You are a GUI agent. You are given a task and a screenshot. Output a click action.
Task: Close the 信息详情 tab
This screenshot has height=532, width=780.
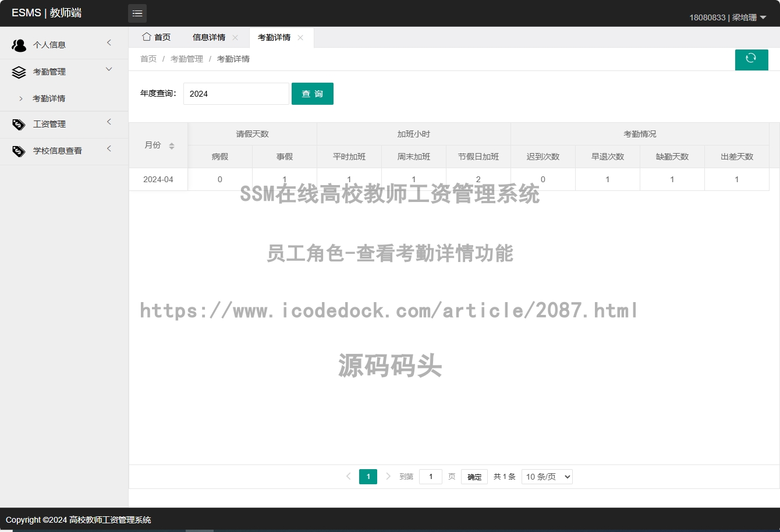click(235, 37)
